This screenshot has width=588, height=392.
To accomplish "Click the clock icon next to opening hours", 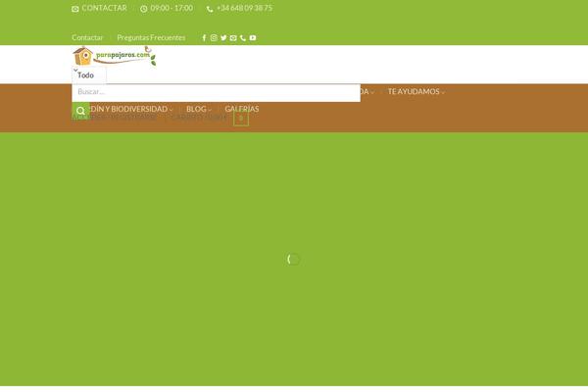I will coord(144,9).
